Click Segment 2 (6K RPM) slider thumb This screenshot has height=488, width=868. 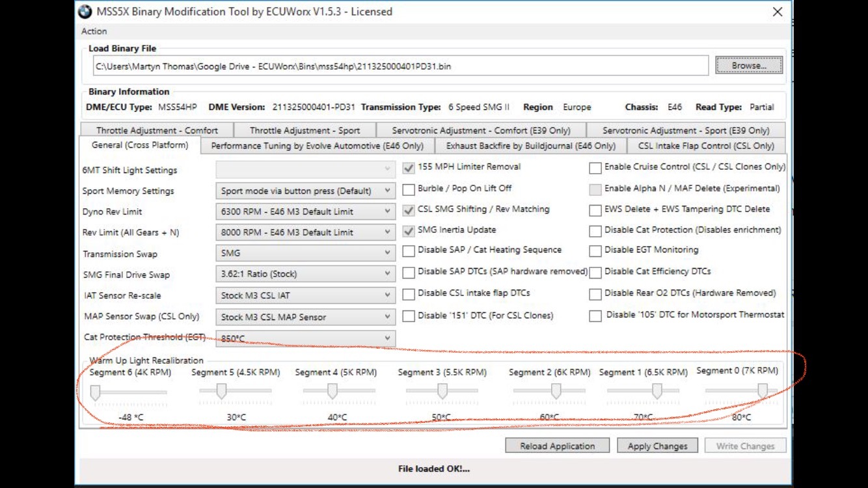tap(556, 391)
